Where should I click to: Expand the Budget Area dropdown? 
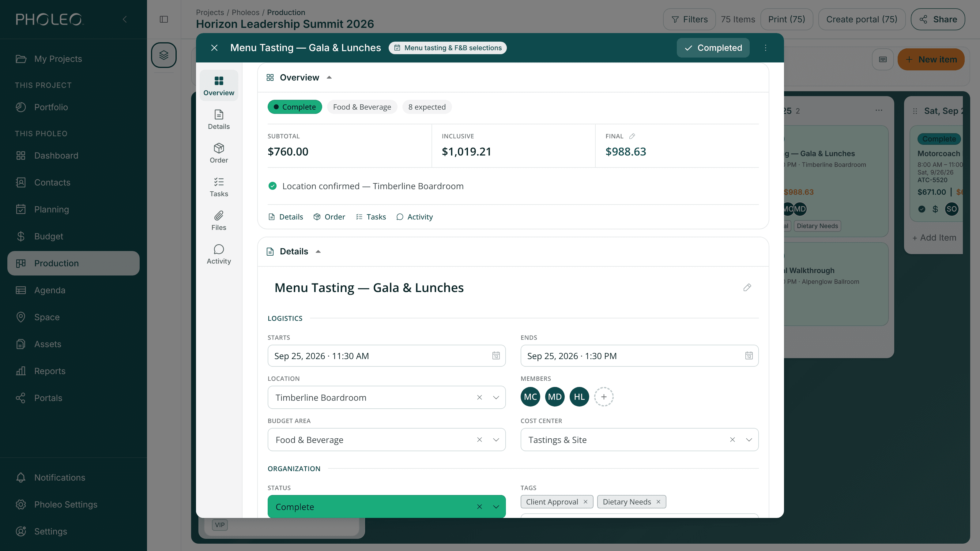tap(496, 440)
